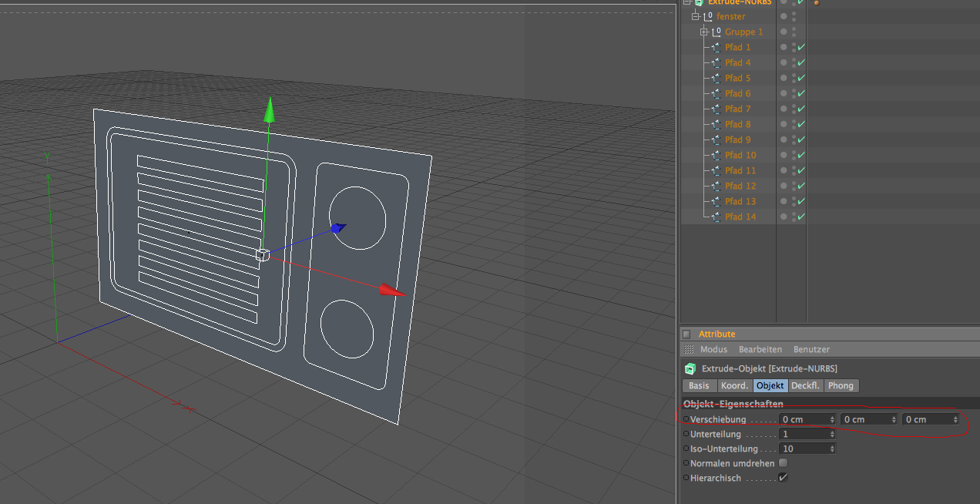980x504 pixels.
Task: Disable the green checkmark of Pfad 1
Action: pos(801,47)
